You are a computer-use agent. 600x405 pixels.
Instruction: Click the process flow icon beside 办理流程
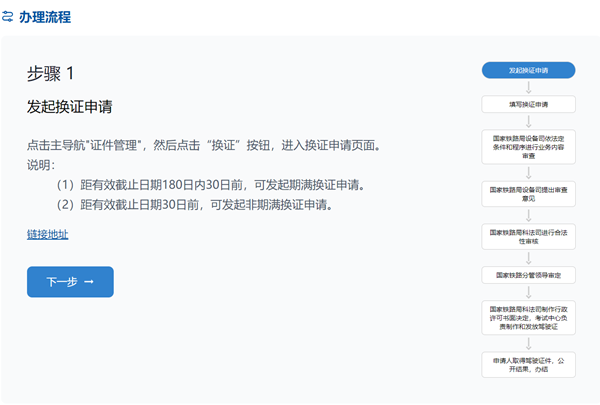[9, 17]
